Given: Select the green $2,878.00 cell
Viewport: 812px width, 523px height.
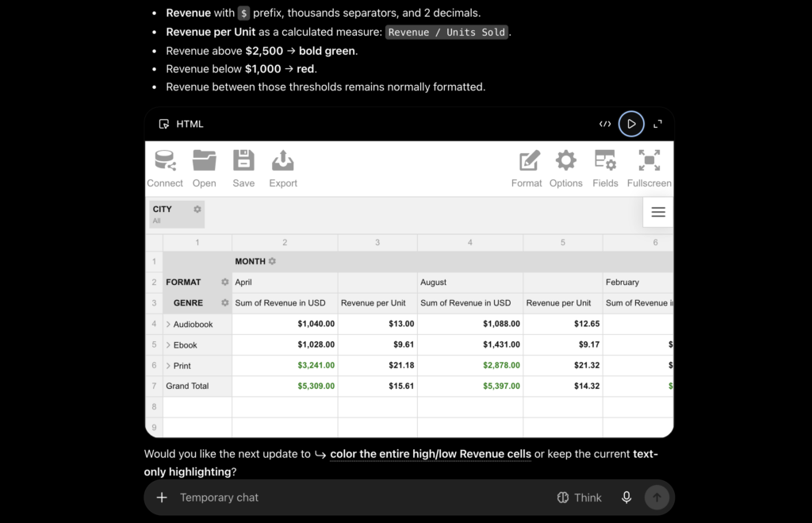Looking at the screenshot, I should (x=470, y=365).
